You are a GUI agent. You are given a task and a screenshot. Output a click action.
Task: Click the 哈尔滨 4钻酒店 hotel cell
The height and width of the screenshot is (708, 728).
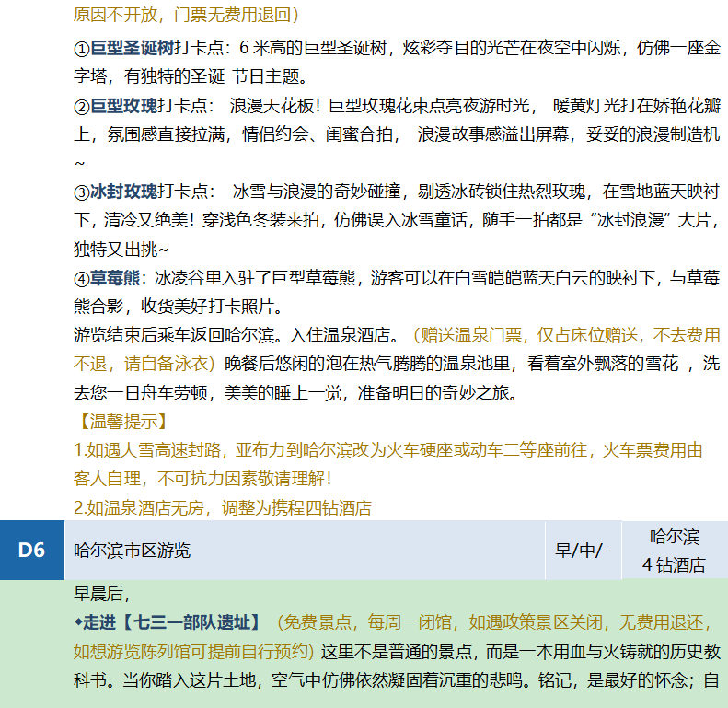[674, 551]
